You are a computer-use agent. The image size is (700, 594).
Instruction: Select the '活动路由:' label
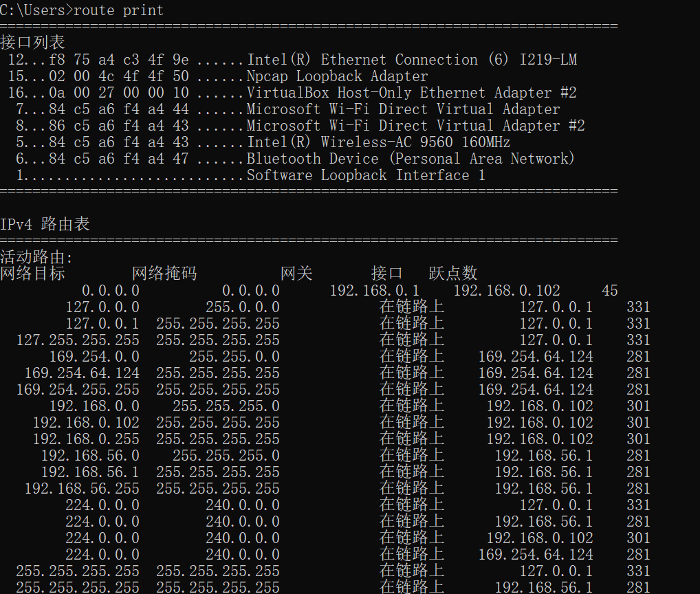36,257
